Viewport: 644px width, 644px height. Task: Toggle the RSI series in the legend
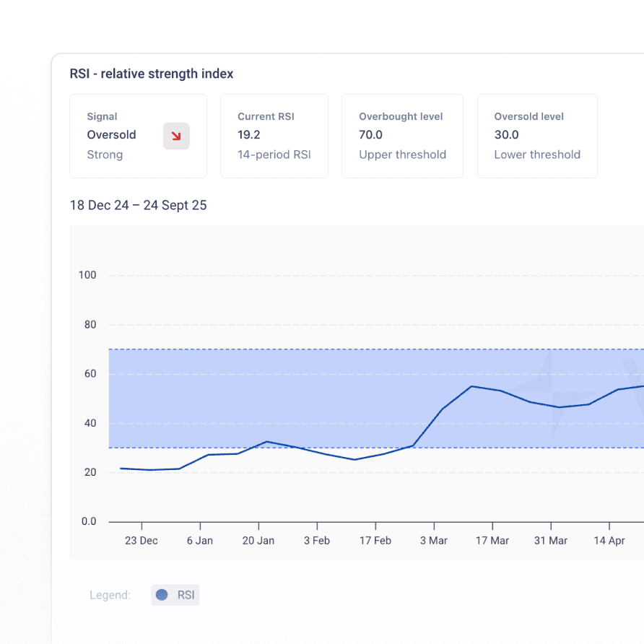tap(175, 595)
